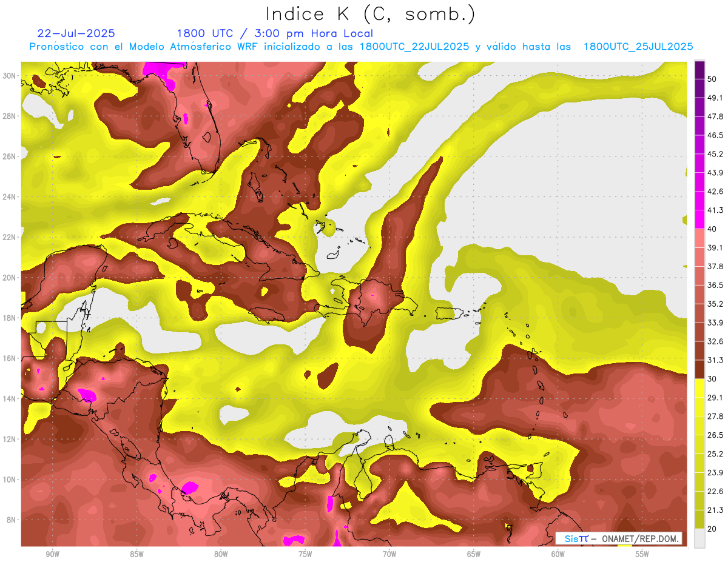Click the 'Indice K (C, somb.)' chart title
728x562 pixels.
371,15
